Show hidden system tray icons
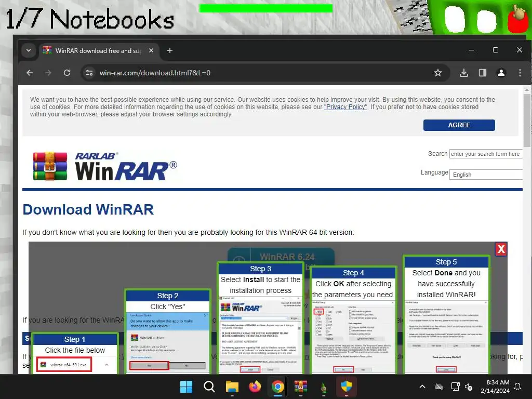The image size is (532, 399). (422, 387)
